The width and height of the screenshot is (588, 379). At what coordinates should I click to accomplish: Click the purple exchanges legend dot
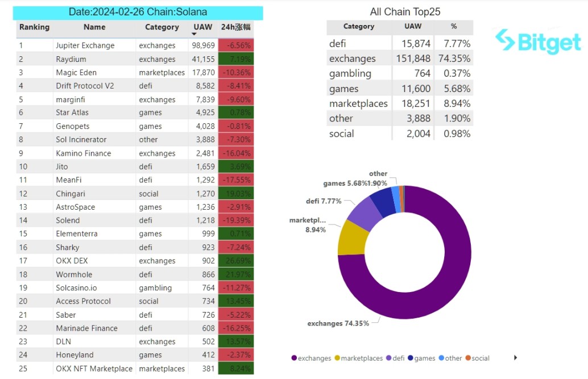294,358
